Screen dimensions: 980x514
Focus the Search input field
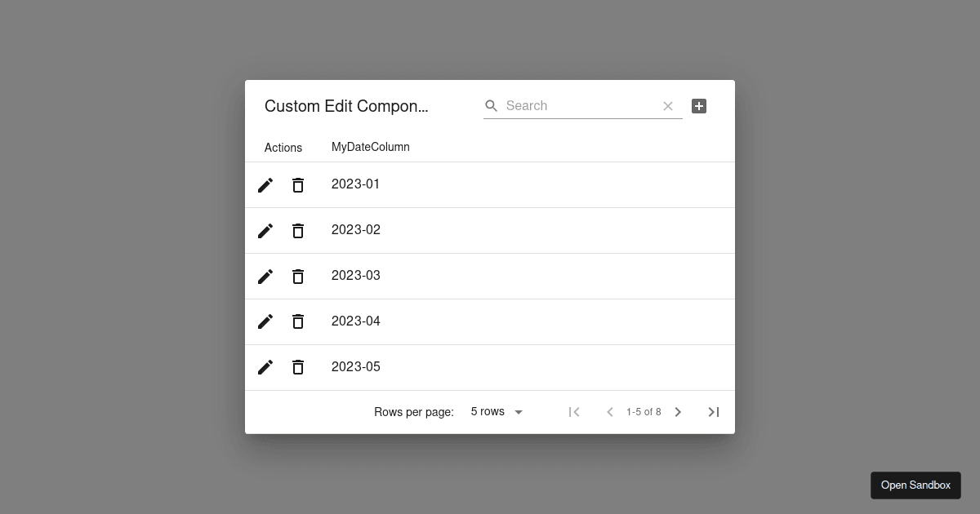click(x=579, y=106)
